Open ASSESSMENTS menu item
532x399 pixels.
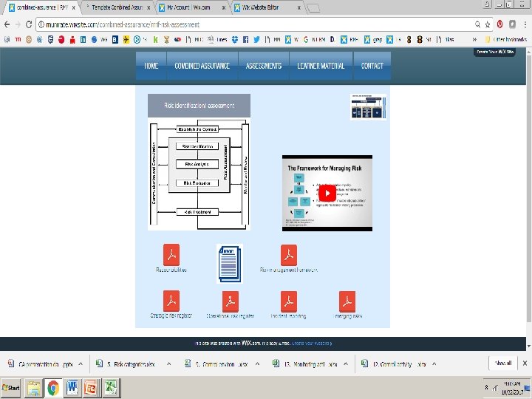(264, 66)
